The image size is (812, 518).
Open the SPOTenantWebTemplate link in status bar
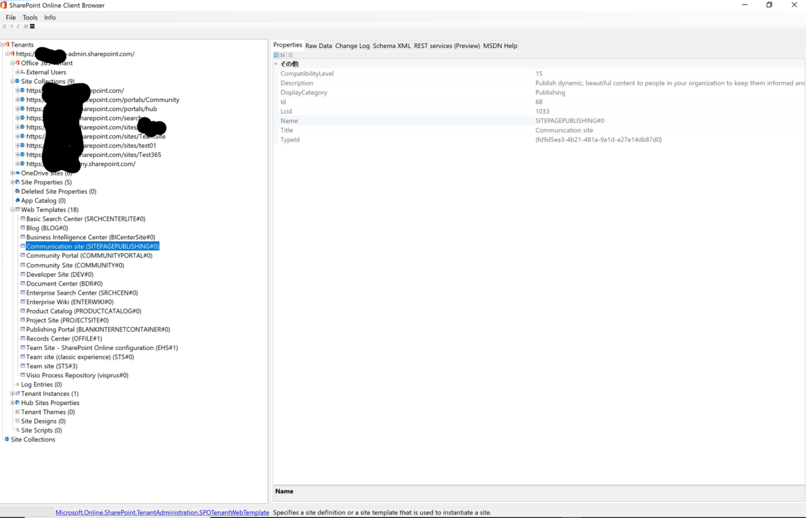pyautogui.click(x=162, y=513)
